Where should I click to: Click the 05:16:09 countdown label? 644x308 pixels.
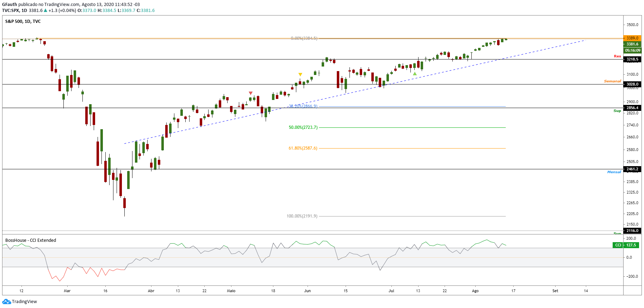[632, 50]
